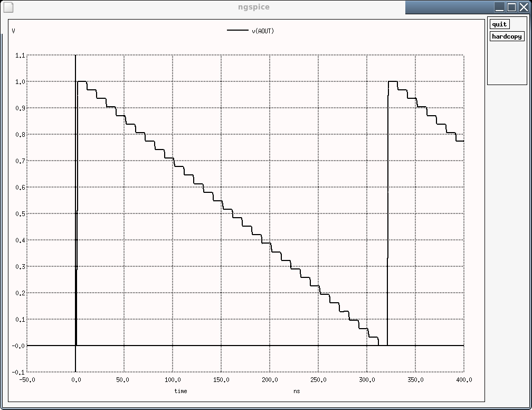Click the -0.1 y-axis tick label
This screenshot has width=532, height=410.
point(18,372)
